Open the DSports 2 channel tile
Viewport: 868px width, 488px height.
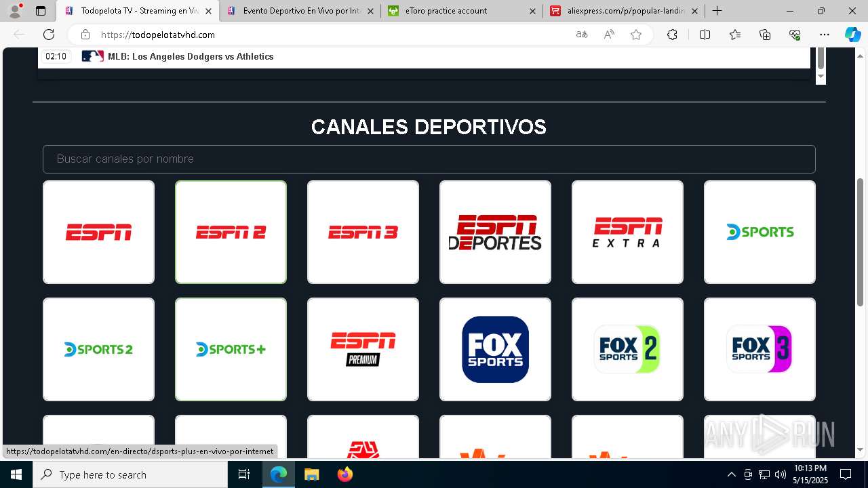[98, 349]
